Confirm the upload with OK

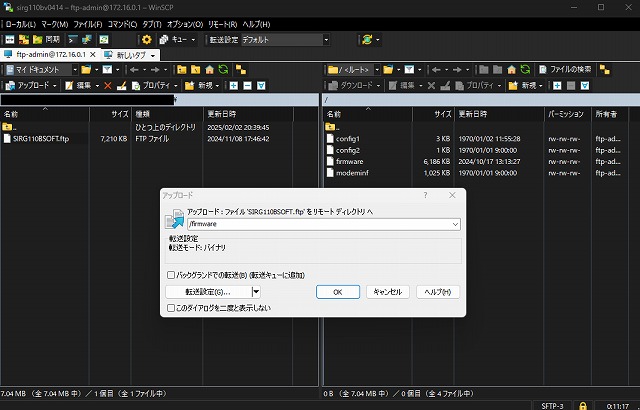pyautogui.click(x=338, y=292)
